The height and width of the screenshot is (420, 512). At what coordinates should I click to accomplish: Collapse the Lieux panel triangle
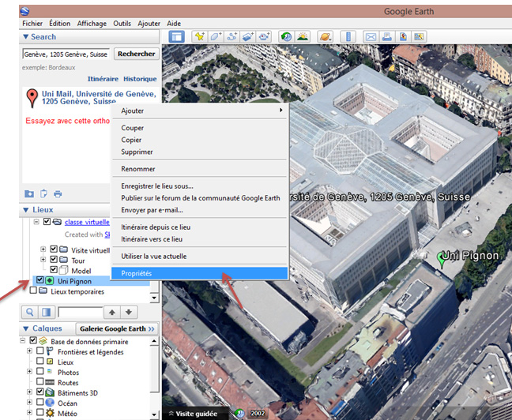coord(26,210)
